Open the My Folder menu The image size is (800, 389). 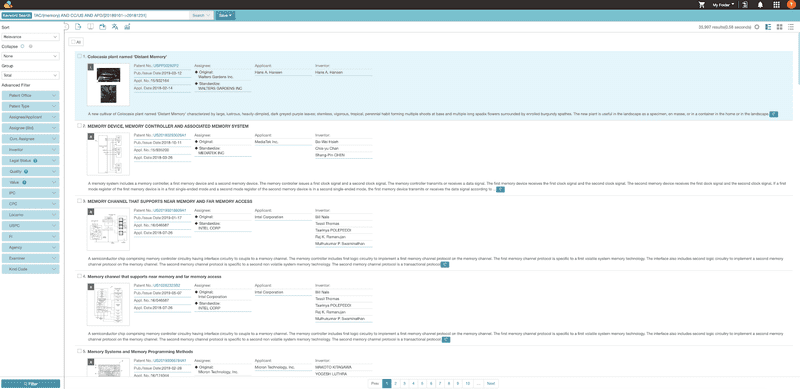pos(723,5)
